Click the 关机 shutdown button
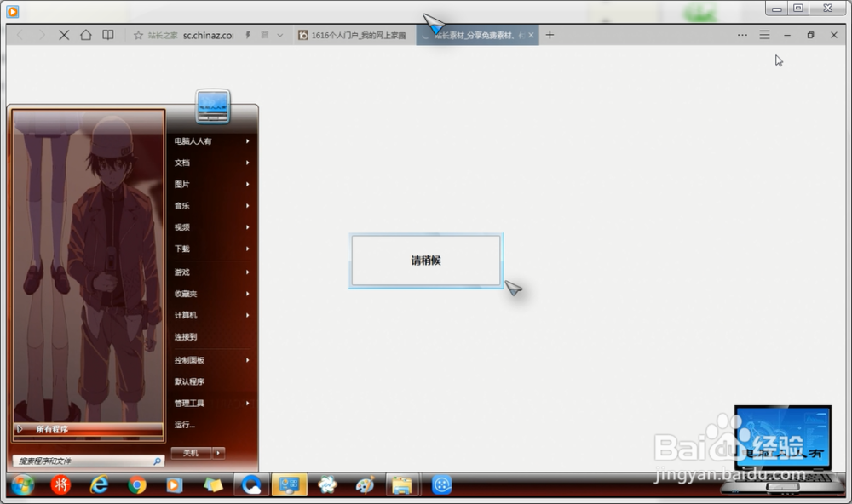This screenshot has width=852, height=504. [191, 453]
